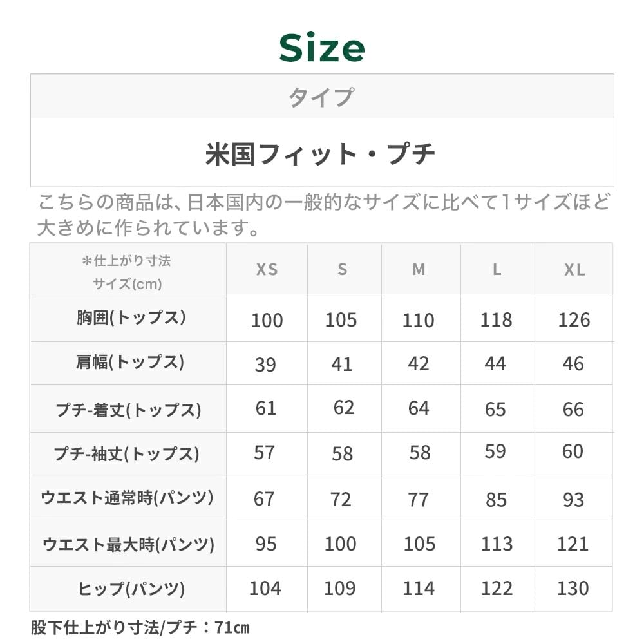Select the プチ-袖丈(トップス) row label

[127, 454]
